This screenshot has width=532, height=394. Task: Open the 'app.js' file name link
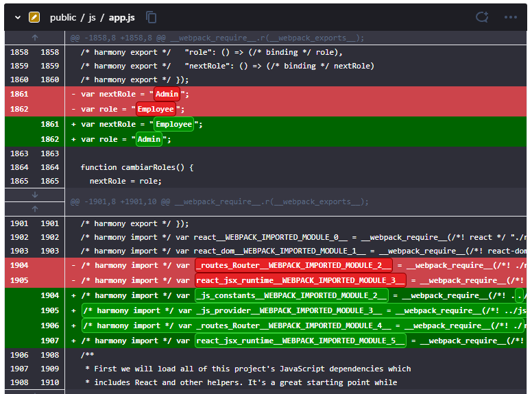coord(121,18)
